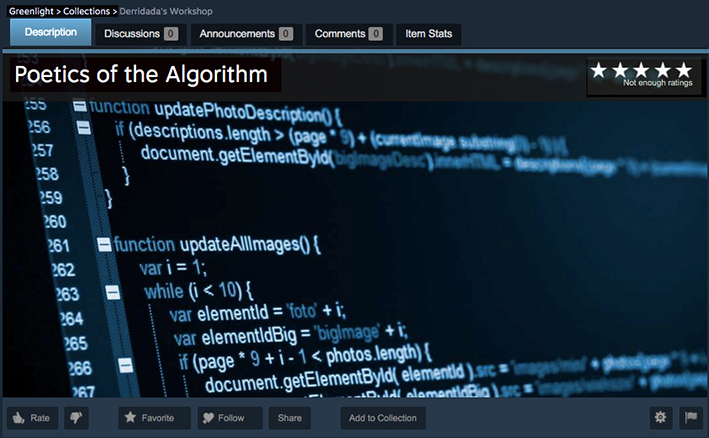Open the Comments tab
Image resolution: width=709 pixels, height=438 pixels.
click(349, 34)
